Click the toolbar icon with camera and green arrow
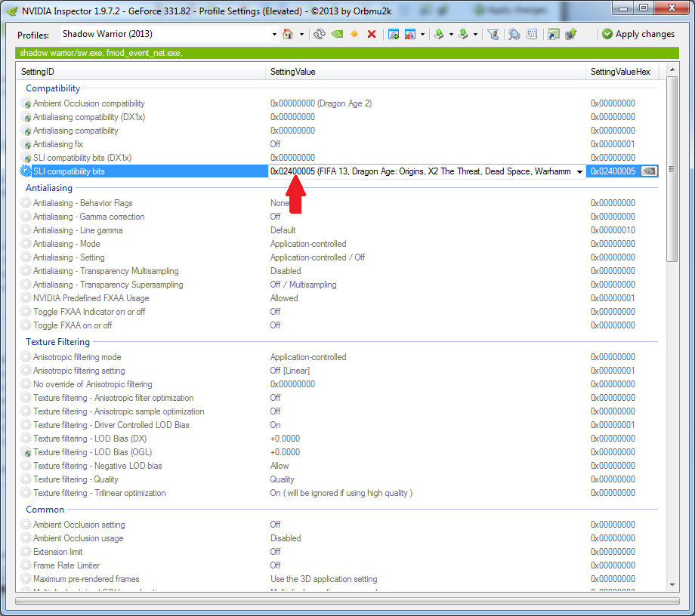The width and height of the screenshot is (695, 616). (x=571, y=34)
